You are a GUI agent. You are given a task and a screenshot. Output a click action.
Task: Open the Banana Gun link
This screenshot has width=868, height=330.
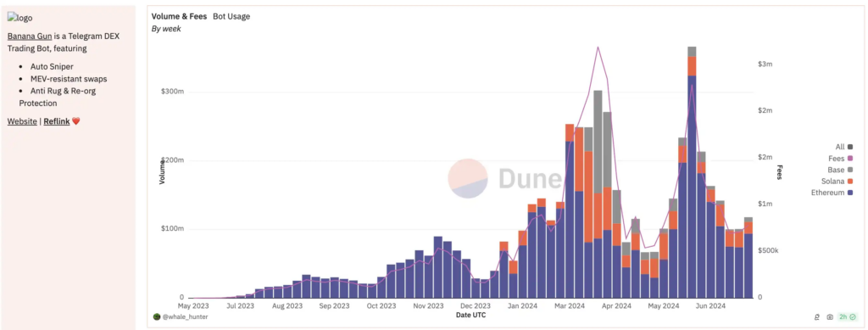30,36
